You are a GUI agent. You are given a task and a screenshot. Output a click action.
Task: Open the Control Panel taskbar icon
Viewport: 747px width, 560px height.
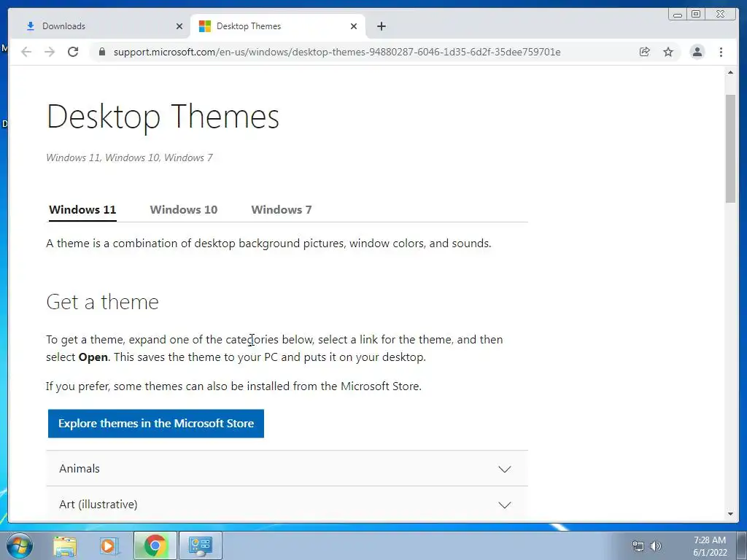click(x=201, y=545)
